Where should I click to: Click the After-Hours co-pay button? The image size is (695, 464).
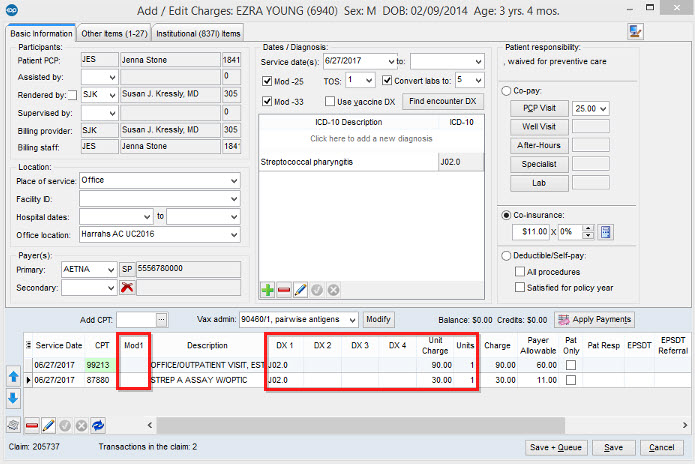coord(539,145)
